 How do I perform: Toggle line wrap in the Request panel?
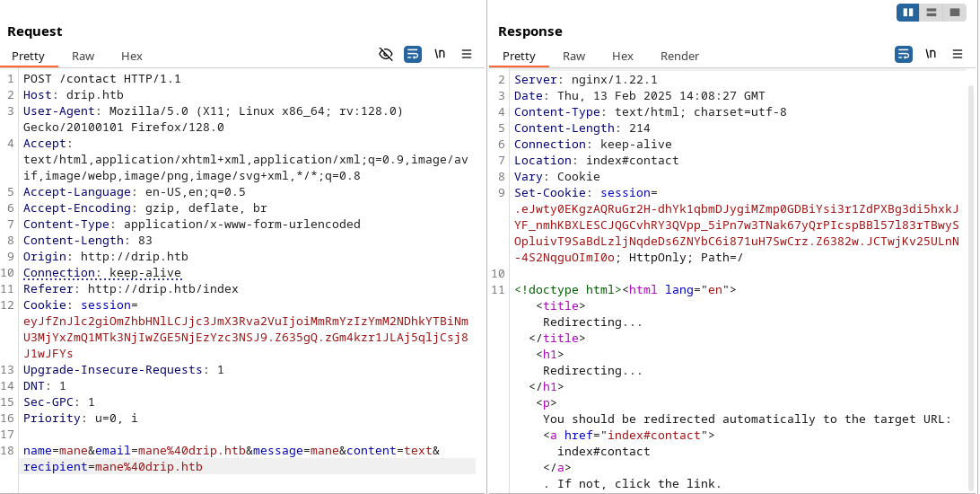tap(413, 54)
